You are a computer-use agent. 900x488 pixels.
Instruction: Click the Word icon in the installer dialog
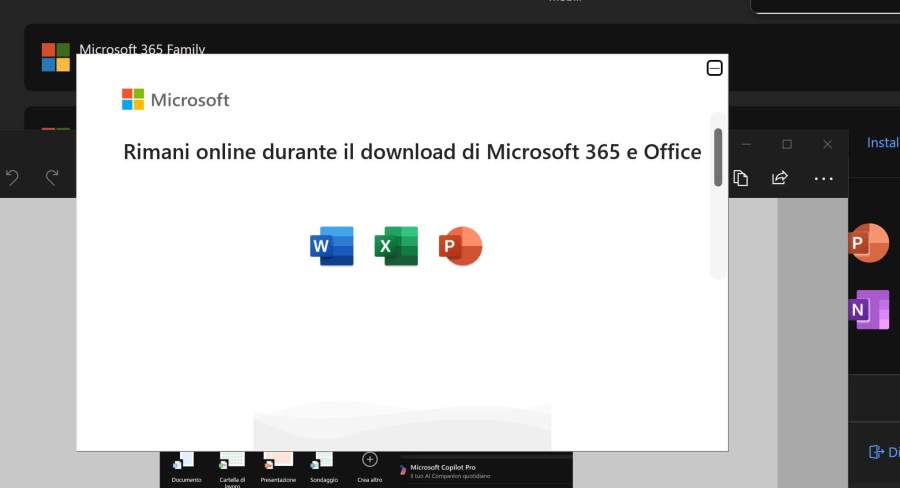[x=332, y=245]
